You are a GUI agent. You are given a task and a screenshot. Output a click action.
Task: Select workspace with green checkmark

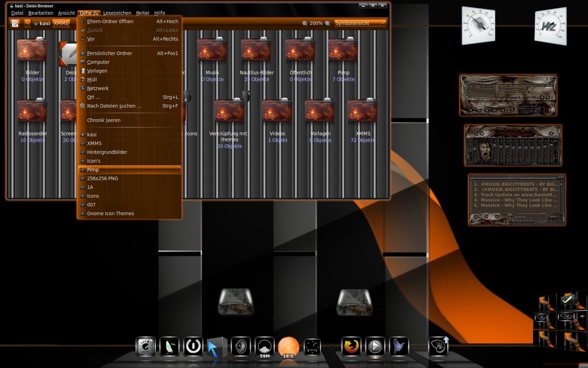click(567, 300)
